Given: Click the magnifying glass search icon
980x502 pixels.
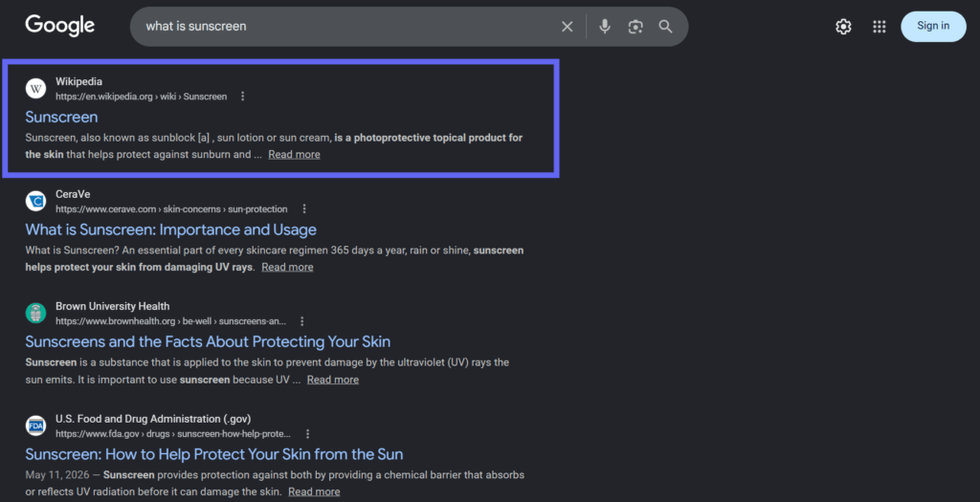Looking at the screenshot, I should pyautogui.click(x=666, y=26).
